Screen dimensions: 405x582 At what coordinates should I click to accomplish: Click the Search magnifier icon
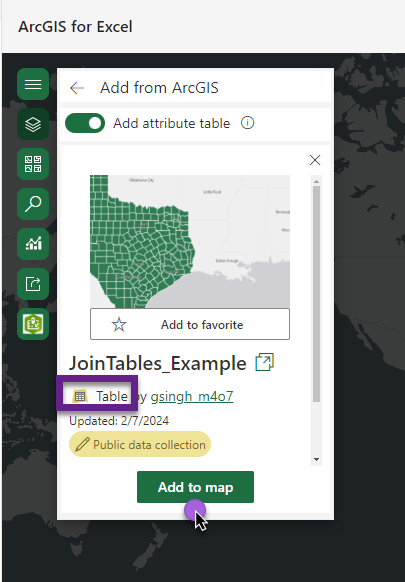pos(33,204)
